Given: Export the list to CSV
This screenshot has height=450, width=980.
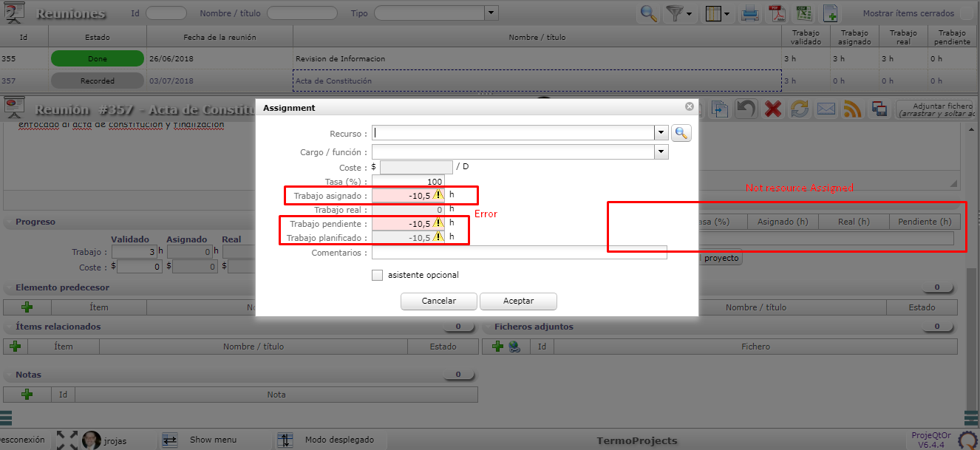Looking at the screenshot, I should pos(803,13).
